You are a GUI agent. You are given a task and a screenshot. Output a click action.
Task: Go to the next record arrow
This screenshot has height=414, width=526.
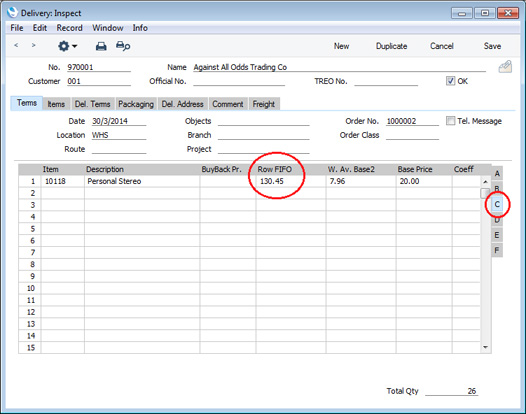(x=33, y=45)
